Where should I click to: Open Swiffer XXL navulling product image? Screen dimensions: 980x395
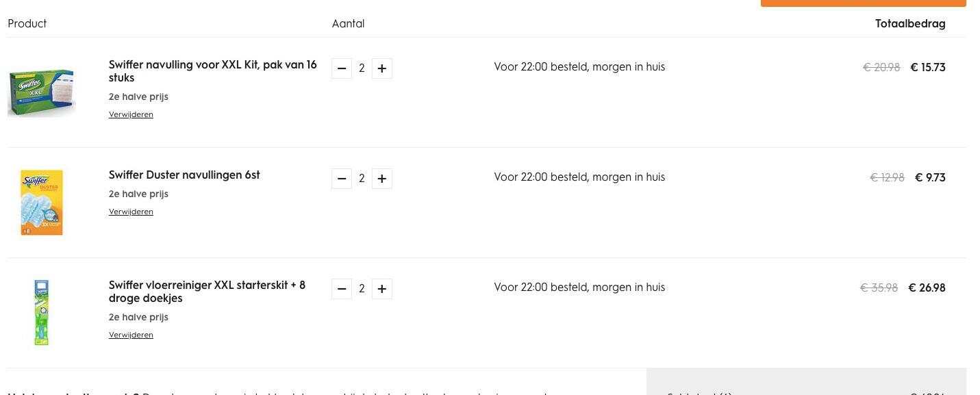41,92
